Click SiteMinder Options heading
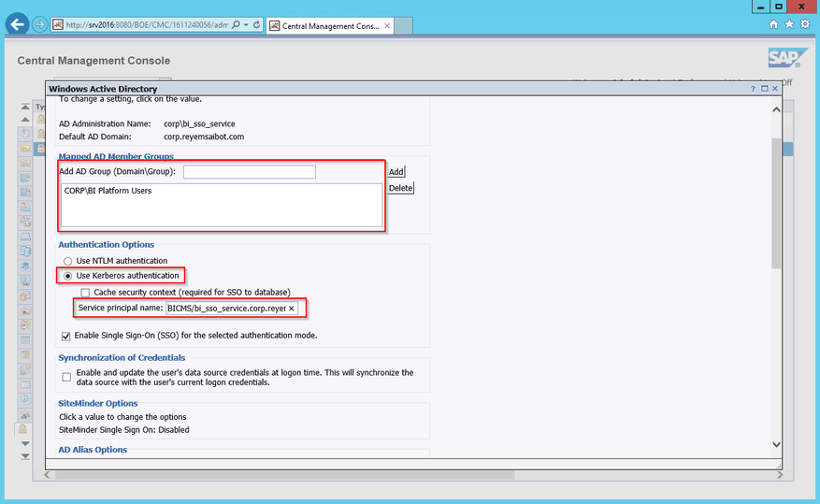 (98, 403)
